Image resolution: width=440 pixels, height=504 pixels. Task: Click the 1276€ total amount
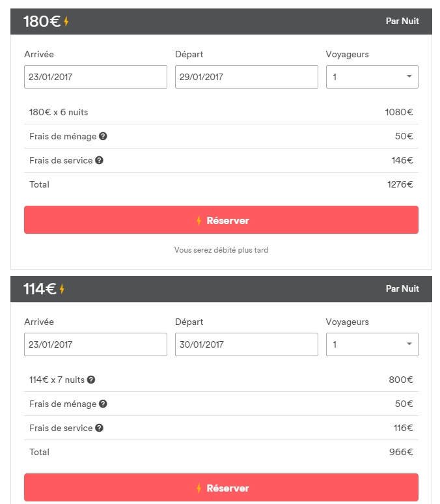click(x=400, y=184)
